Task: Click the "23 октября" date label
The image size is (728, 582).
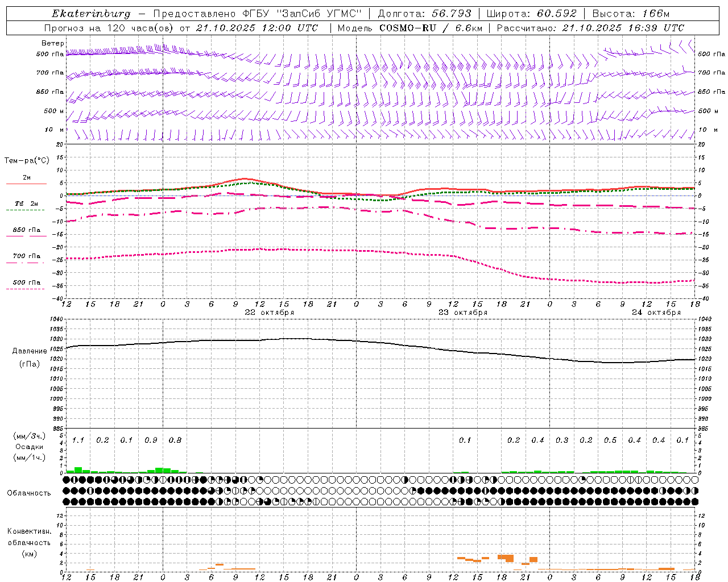Action: [463, 313]
